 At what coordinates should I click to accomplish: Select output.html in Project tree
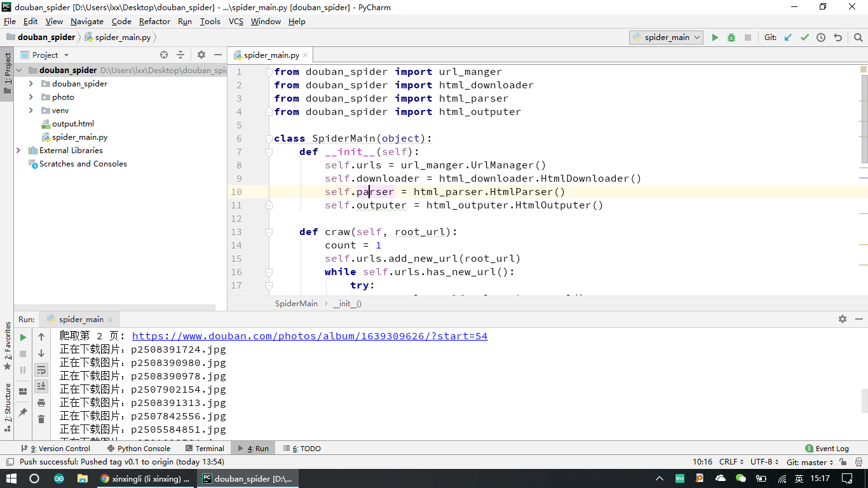click(x=73, y=124)
